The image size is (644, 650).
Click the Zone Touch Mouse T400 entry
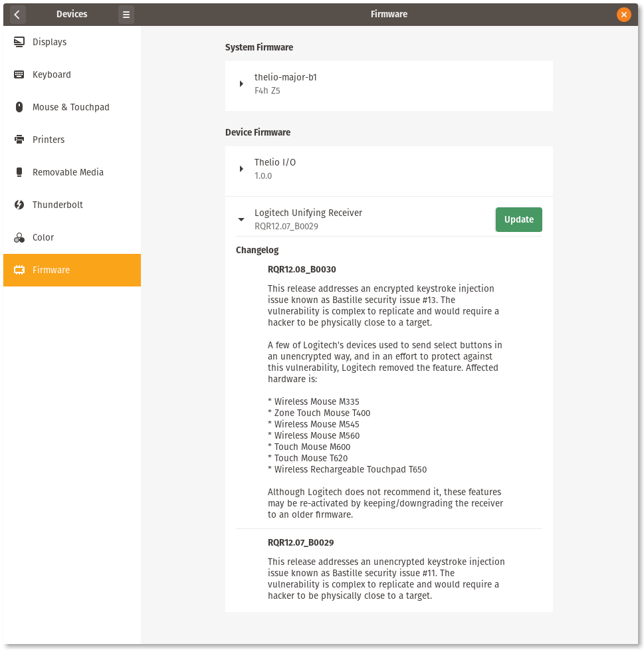[x=319, y=413]
